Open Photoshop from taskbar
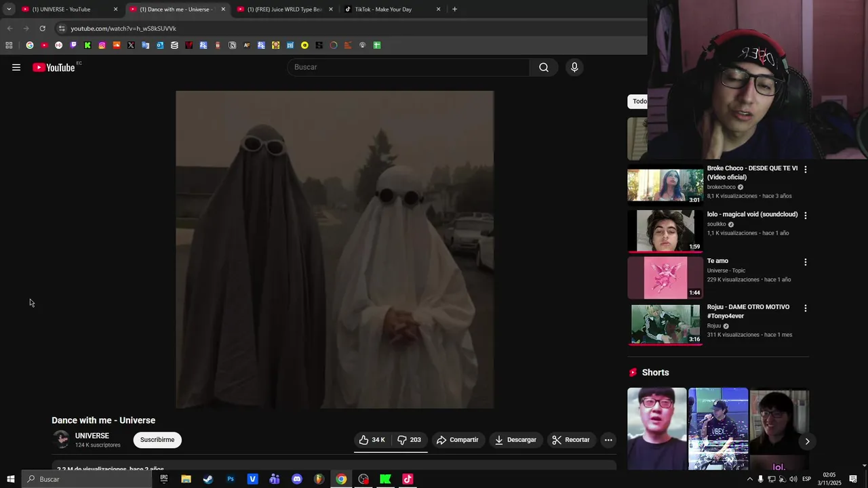Viewport: 868px width, 488px height. pyautogui.click(x=231, y=479)
